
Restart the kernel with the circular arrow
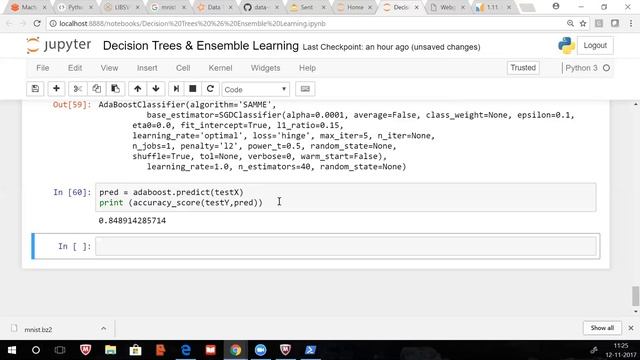point(210,89)
